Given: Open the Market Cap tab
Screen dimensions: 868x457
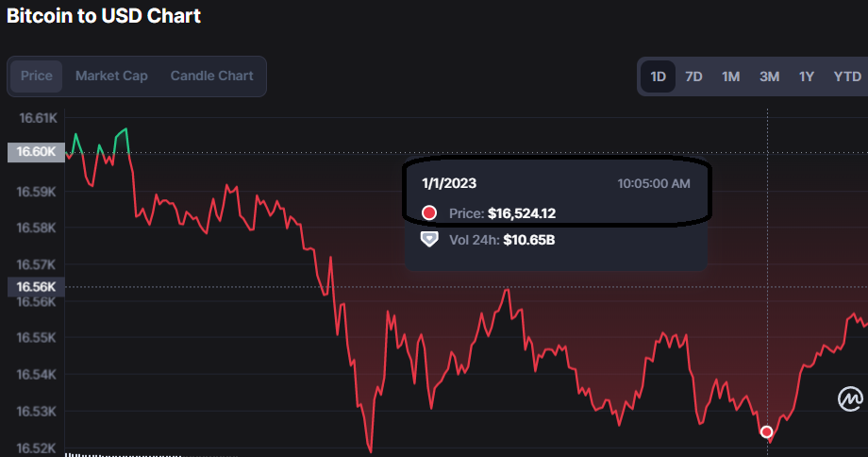Looking at the screenshot, I should [111, 76].
